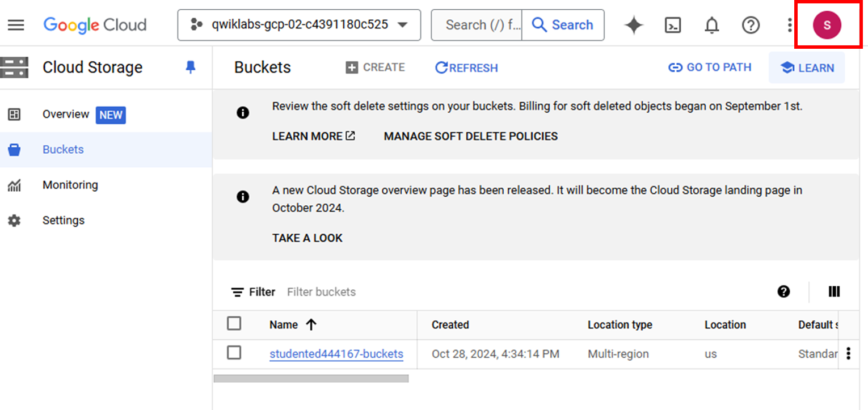Screen dimensions: 868x410
Task: Click the Location column header
Action: [725, 325]
